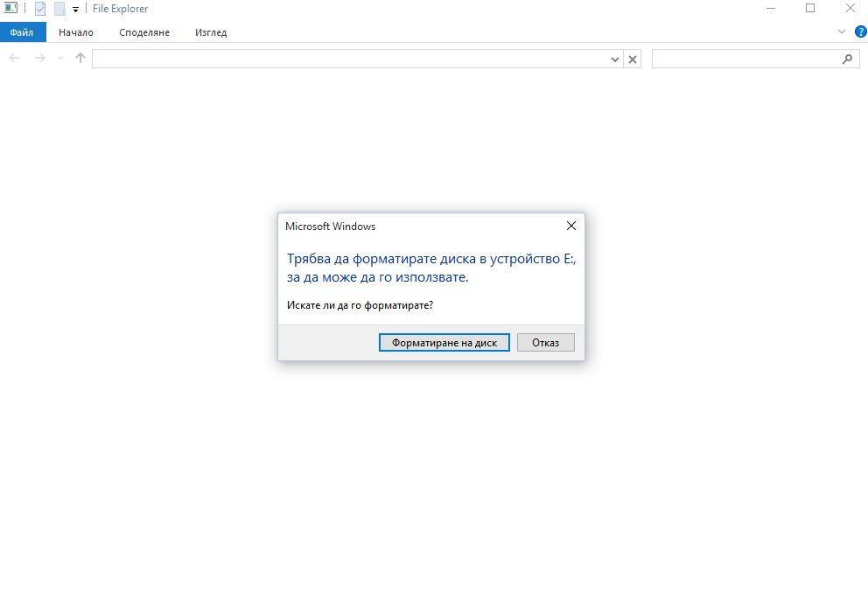The image size is (868, 607).
Task: Open Customize Quick Access Toolbar dropdown
Action: pos(75,10)
